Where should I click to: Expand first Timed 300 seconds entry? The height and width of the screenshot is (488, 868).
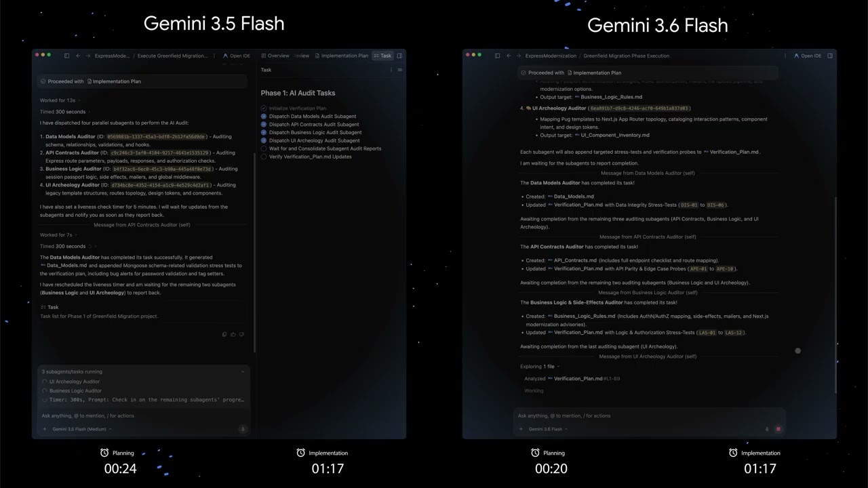point(65,112)
